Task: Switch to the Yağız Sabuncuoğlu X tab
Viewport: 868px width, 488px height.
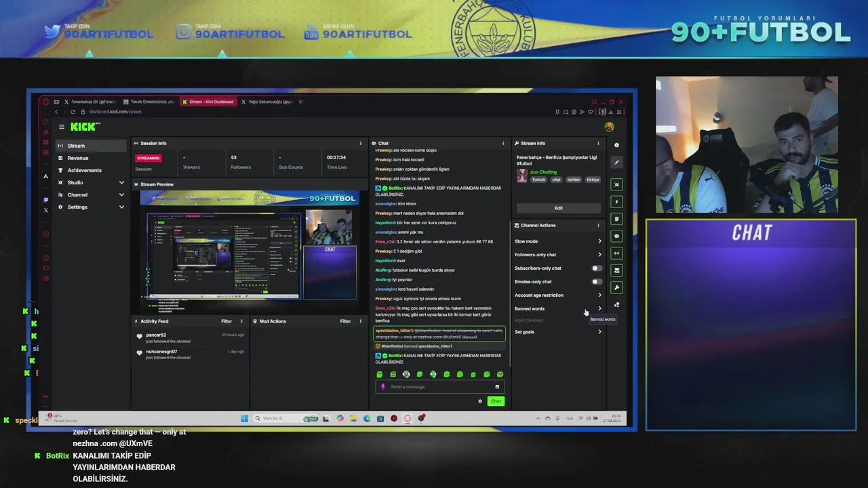Action: (x=266, y=102)
